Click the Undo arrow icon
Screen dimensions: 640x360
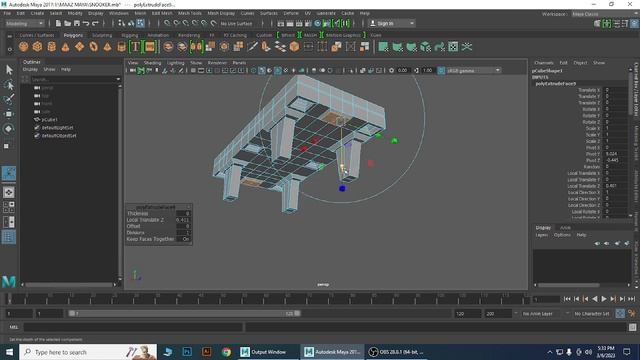(86, 24)
